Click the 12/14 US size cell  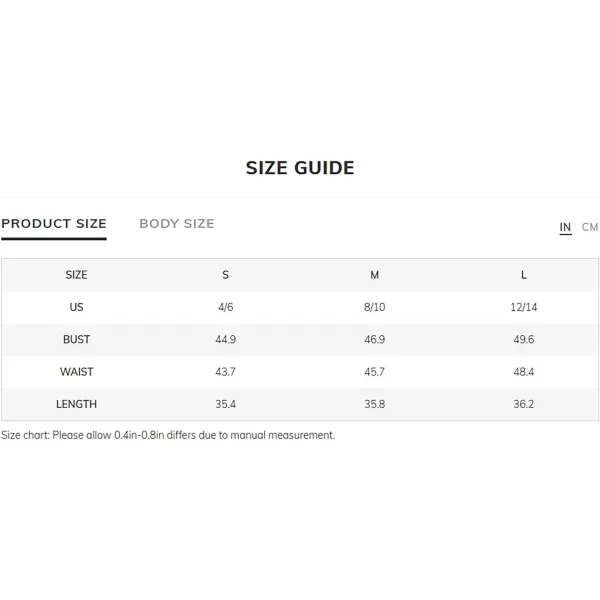point(523,307)
